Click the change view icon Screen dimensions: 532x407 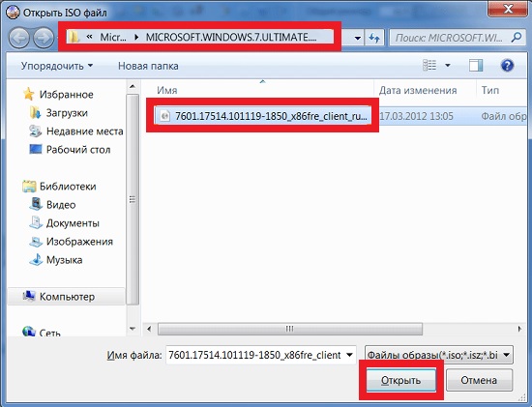click(429, 65)
